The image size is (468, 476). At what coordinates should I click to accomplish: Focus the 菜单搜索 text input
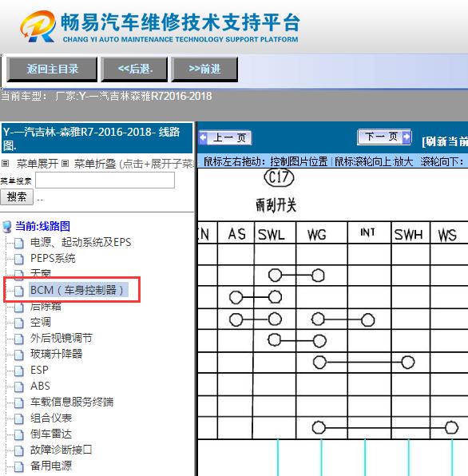105,180
